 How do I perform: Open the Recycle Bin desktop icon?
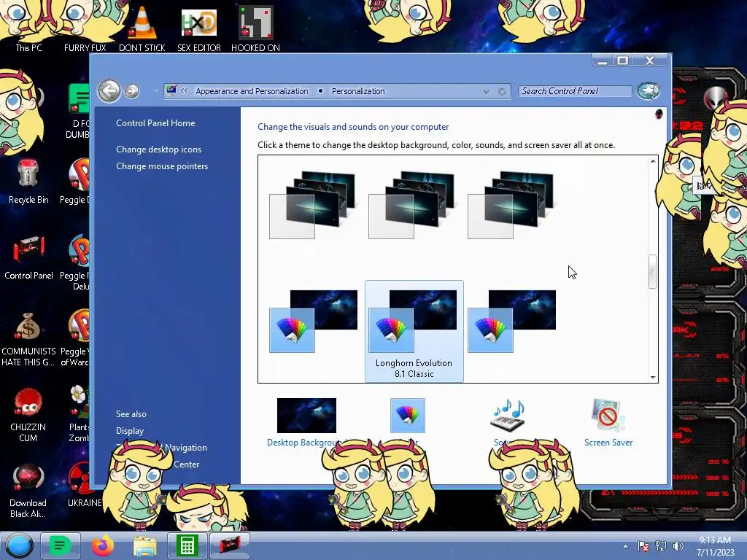click(x=28, y=181)
